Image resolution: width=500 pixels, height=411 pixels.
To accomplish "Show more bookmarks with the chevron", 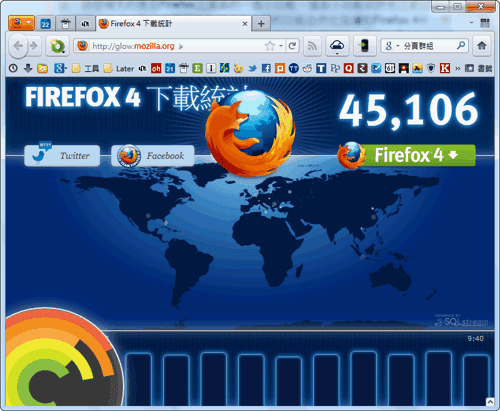I will tap(458, 68).
